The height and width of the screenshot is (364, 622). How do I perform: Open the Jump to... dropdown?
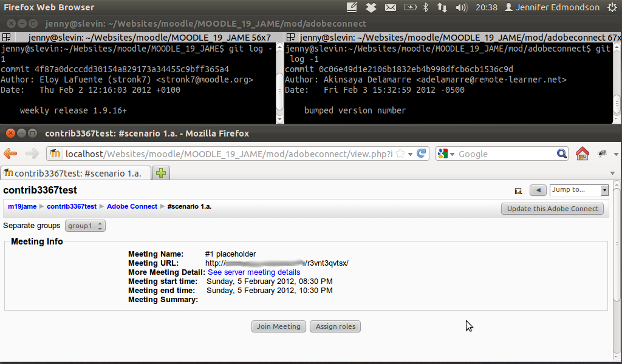(579, 190)
